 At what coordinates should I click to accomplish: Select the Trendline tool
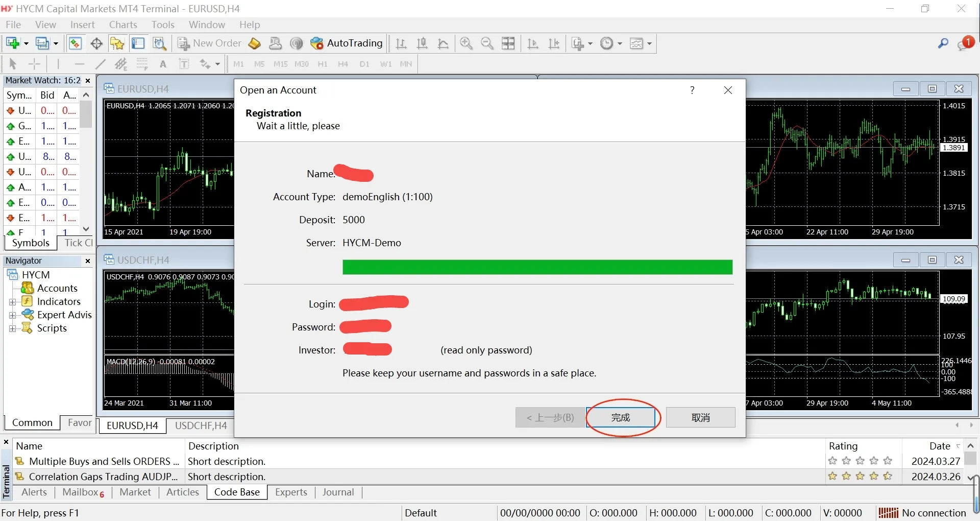click(x=100, y=64)
